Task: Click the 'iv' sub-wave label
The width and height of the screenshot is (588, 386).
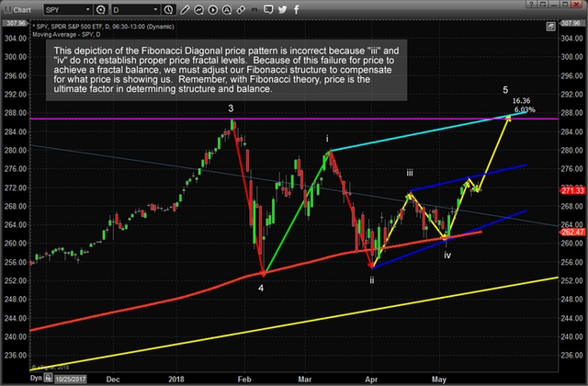Action: (x=447, y=255)
